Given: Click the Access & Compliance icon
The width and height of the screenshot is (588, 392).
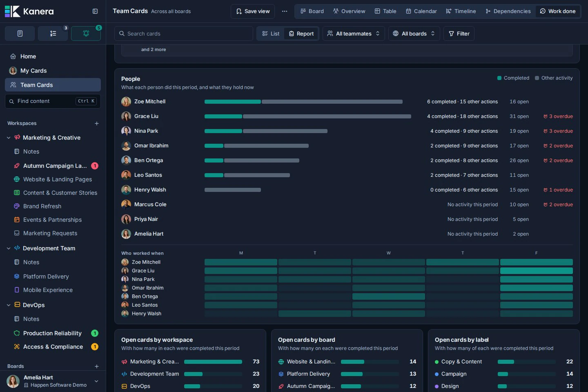Looking at the screenshot, I should pyautogui.click(x=17, y=347).
